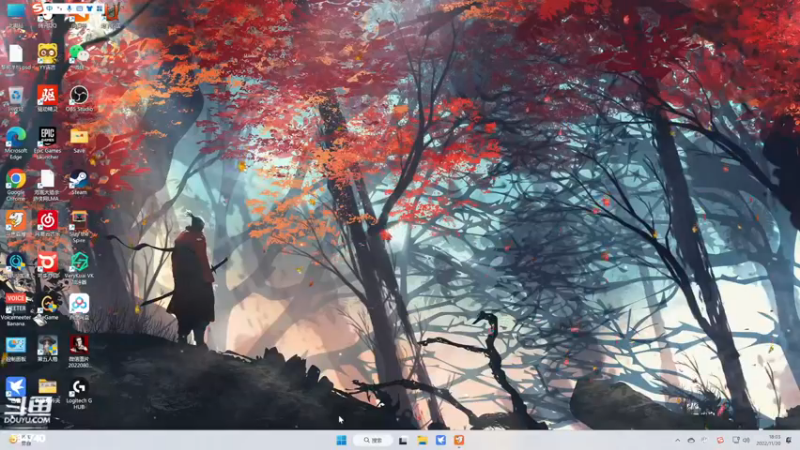Open the notification icon beside the clock
The width and height of the screenshot is (800, 450).
point(788,440)
